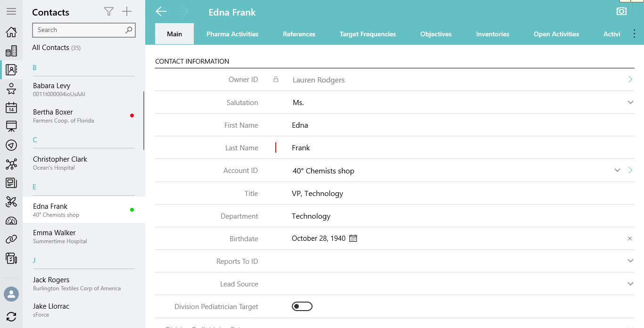Expand the Account ID dropdown arrow

pos(617,171)
